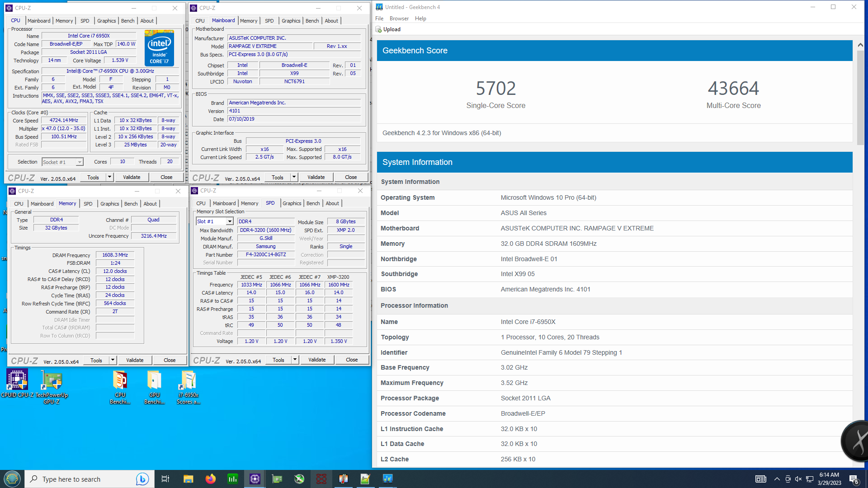The width and height of the screenshot is (868, 488).
Task: Click the muted volume tray icon
Action: (x=798, y=479)
